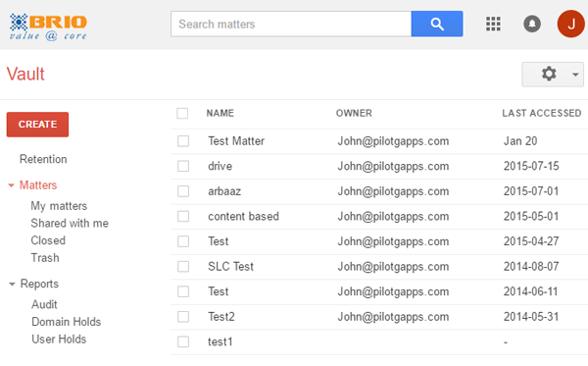Focus the Search matters field
This screenshot has width=588, height=366.
pos(291,24)
